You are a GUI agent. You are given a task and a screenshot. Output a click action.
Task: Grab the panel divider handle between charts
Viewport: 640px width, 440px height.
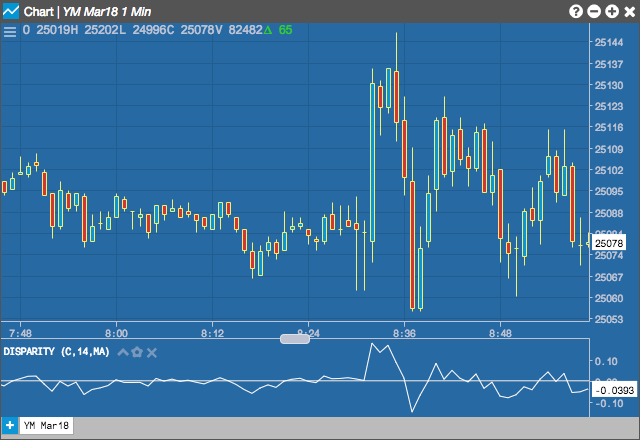pos(295,339)
